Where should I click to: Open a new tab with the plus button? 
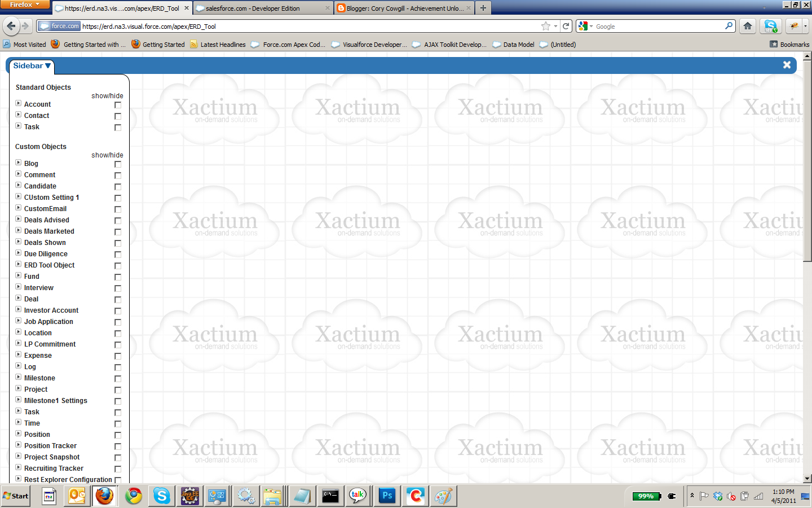coord(483,8)
